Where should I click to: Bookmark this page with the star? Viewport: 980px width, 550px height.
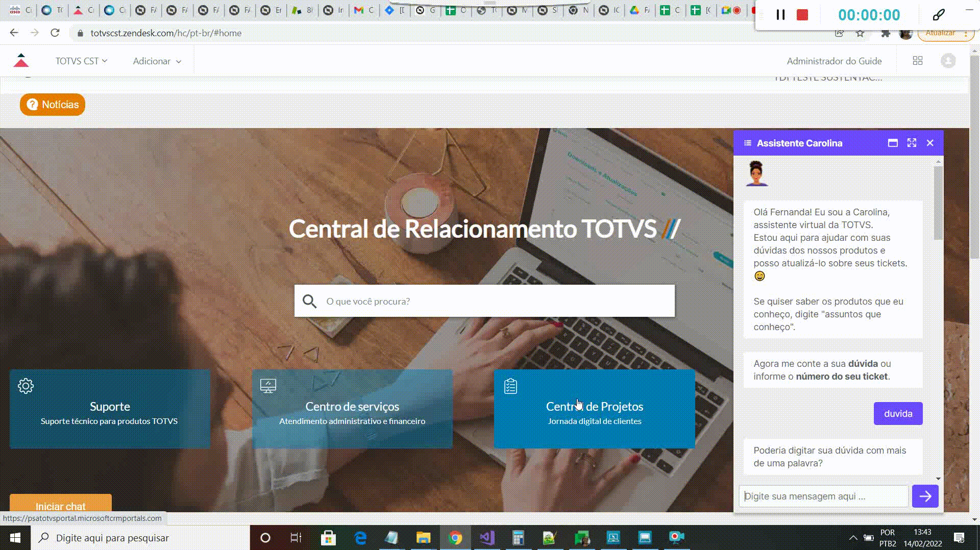pos(860,33)
